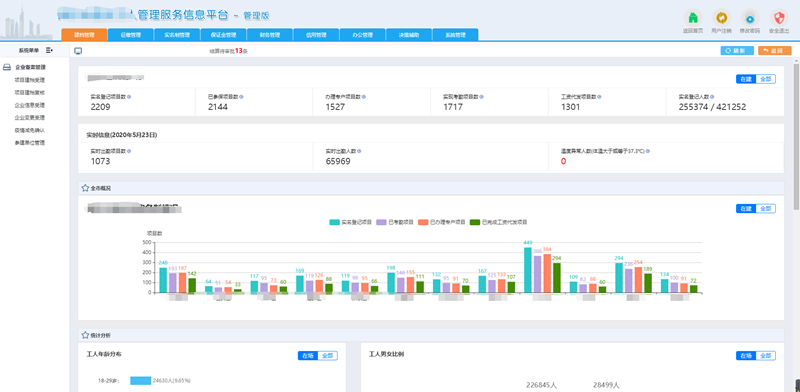Toggle green 已完成工资代发项目 legend swatch
800x392 pixels.
[475, 223]
